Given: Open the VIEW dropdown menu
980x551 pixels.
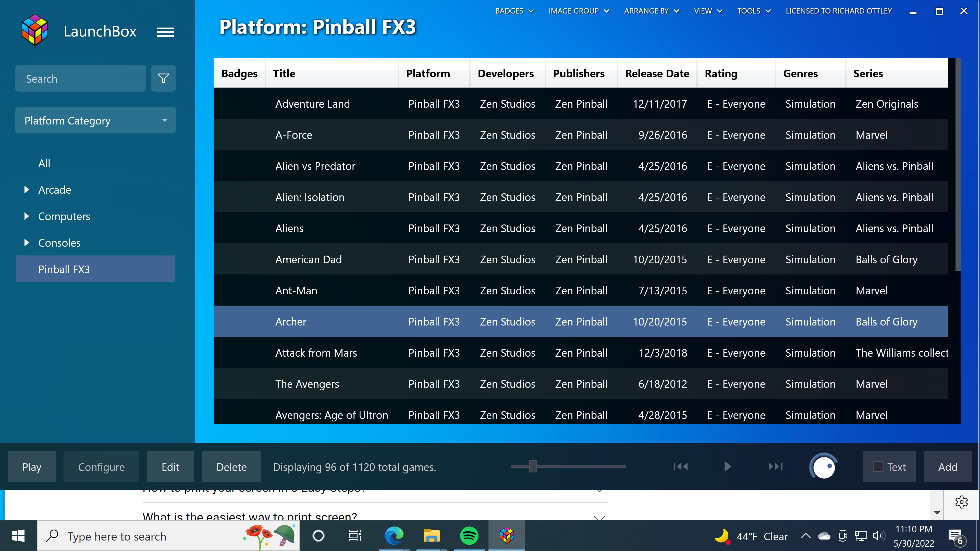Looking at the screenshot, I should [x=708, y=11].
